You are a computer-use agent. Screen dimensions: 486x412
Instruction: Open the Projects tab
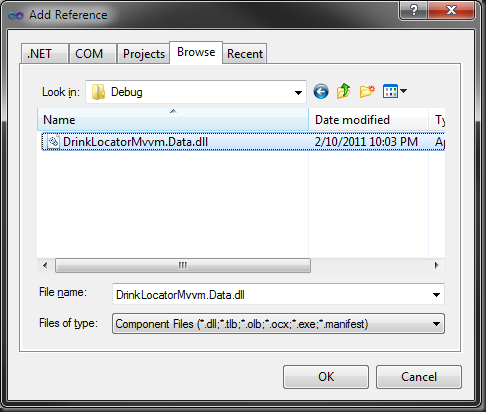(x=144, y=53)
